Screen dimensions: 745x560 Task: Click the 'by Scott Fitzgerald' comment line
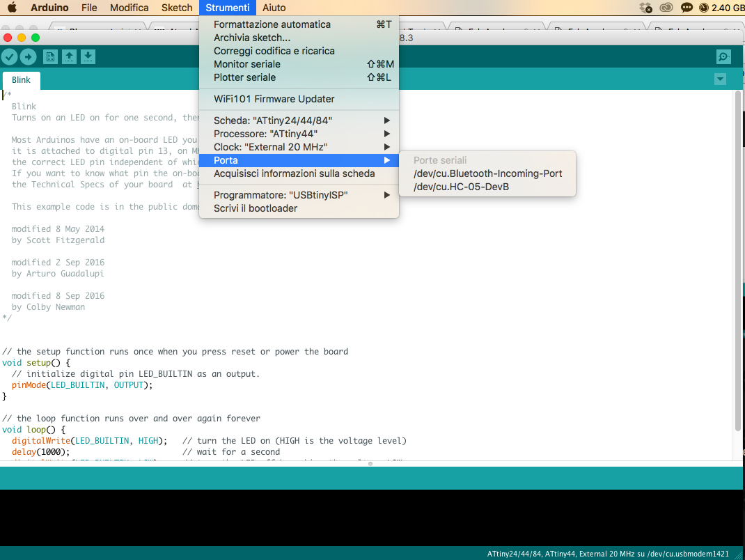[x=58, y=240]
